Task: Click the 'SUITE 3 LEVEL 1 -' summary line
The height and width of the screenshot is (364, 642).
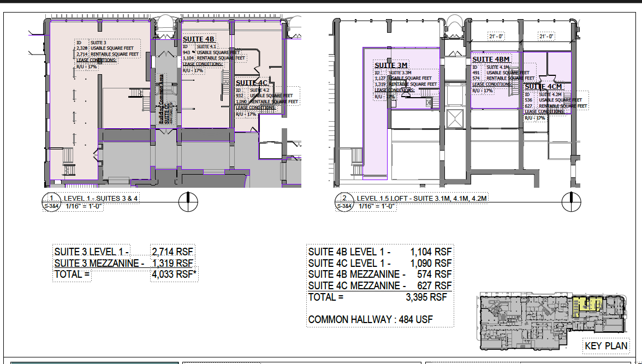Action: [92, 252]
